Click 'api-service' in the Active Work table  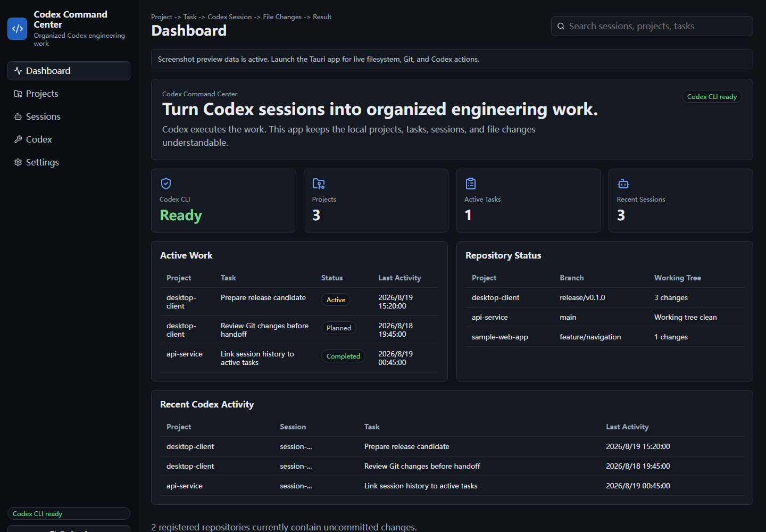click(184, 354)
